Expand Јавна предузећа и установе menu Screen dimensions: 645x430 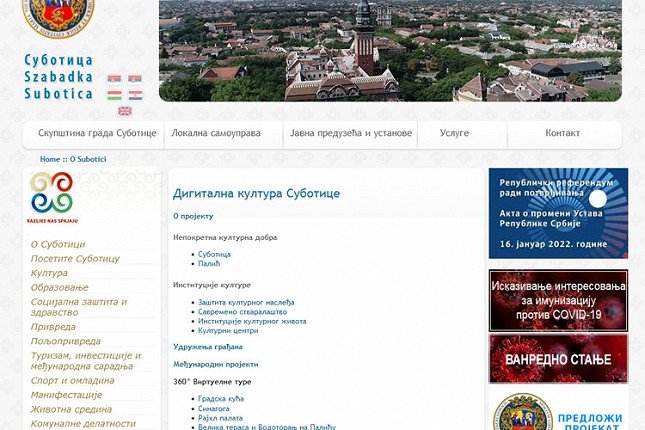(350, 133)
